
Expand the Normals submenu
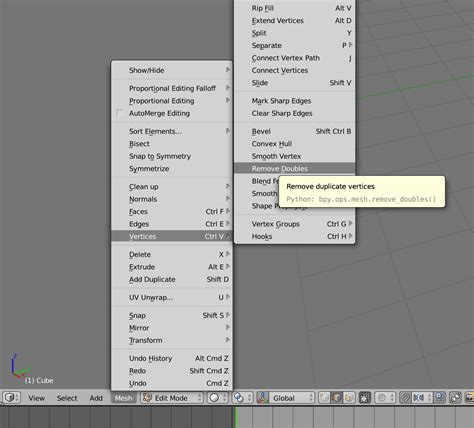click(172, 199)
